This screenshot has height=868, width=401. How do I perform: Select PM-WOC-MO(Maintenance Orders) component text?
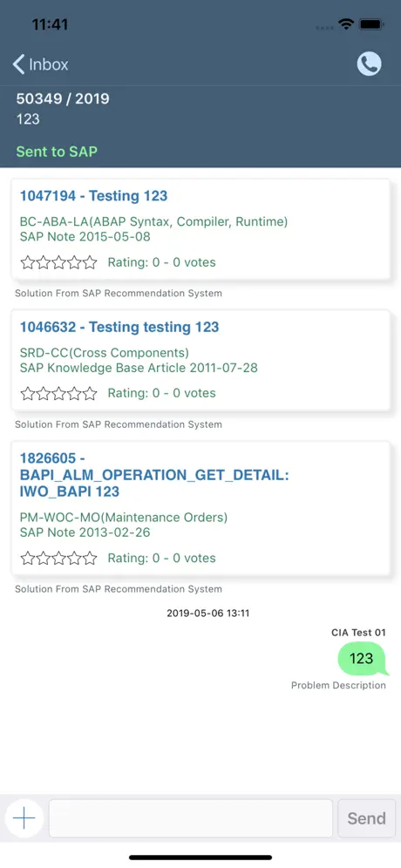(124, 518)
